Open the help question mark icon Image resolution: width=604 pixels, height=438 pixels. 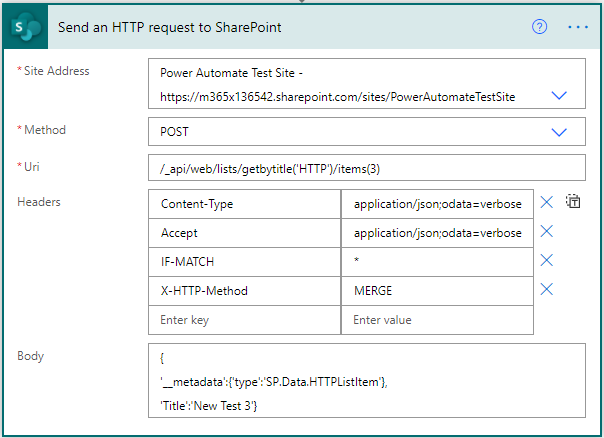(539, 27)
